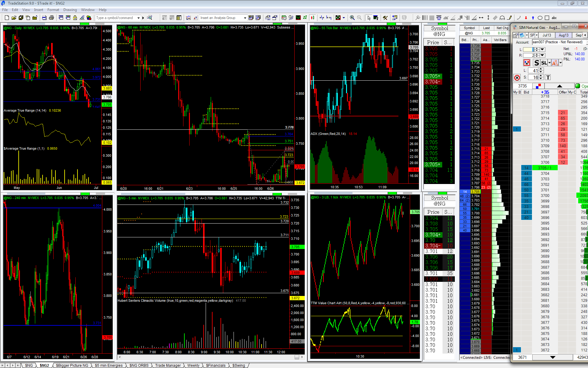Toggle the SL stop-limit button
The height and width of the screenshot is (368, 588).
tap(544, 63)
